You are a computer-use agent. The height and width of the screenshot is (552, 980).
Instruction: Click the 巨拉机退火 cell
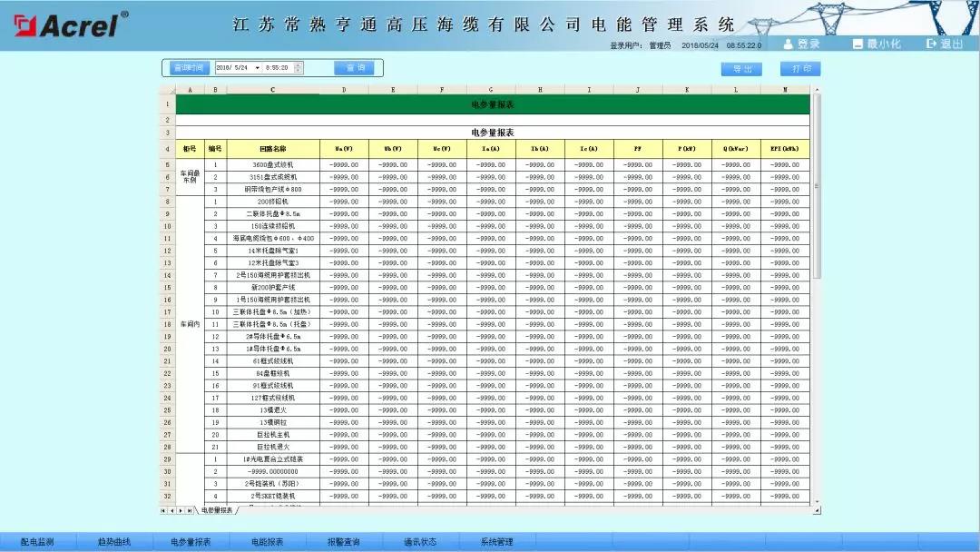272,447
